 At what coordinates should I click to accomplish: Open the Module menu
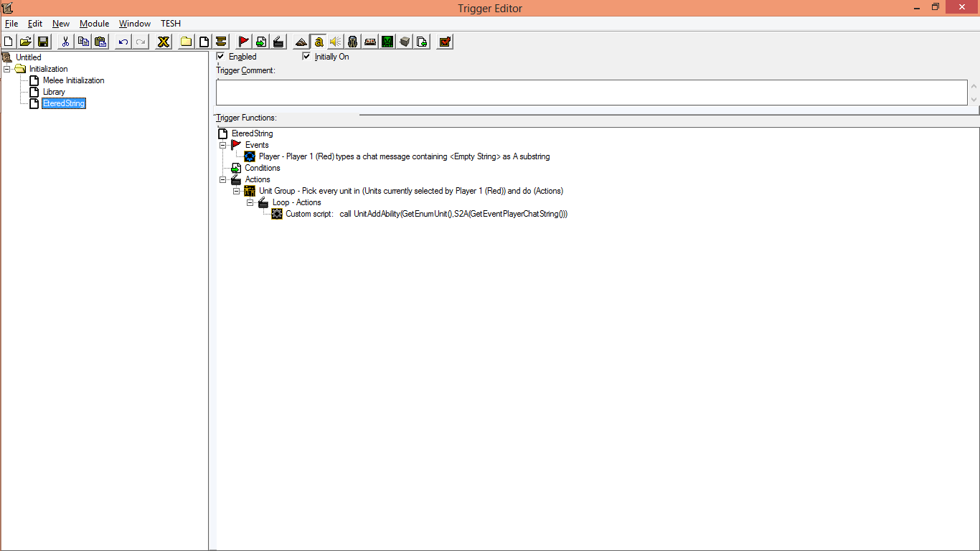click(95, 24)
